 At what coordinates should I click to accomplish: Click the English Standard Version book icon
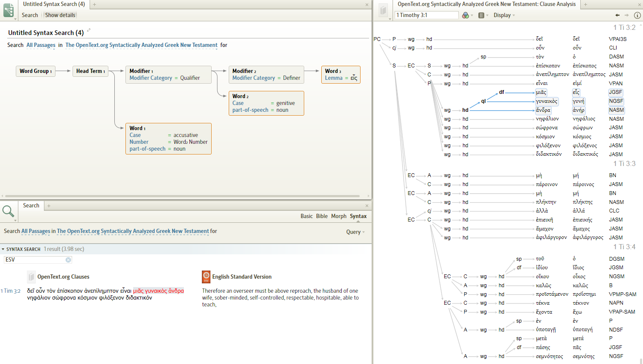[206, 277]
